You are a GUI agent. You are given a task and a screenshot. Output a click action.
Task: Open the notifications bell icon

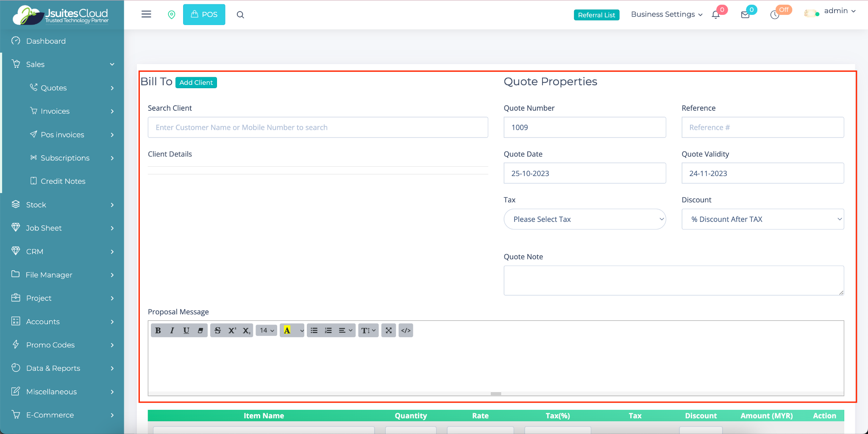click(716, 15)
